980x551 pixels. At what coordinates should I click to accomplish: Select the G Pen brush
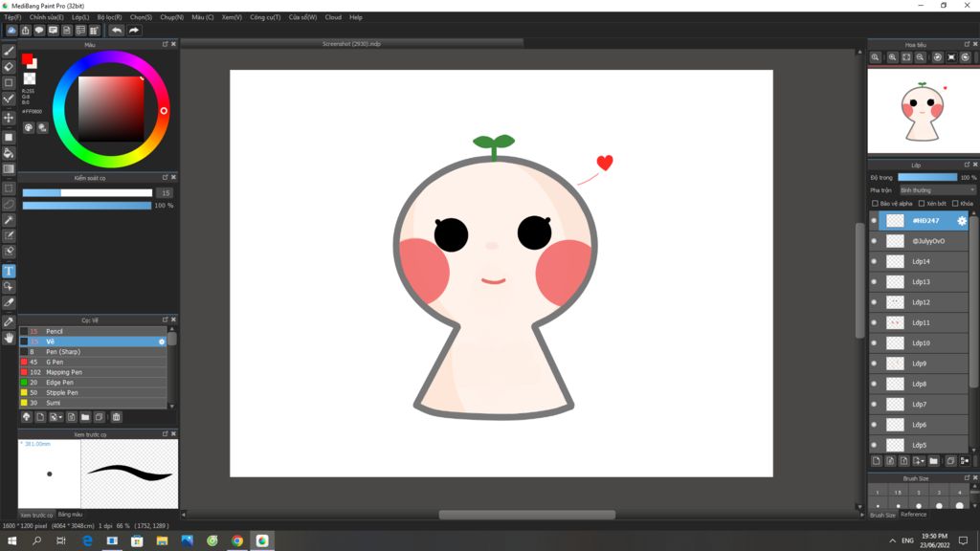point(93,362)
